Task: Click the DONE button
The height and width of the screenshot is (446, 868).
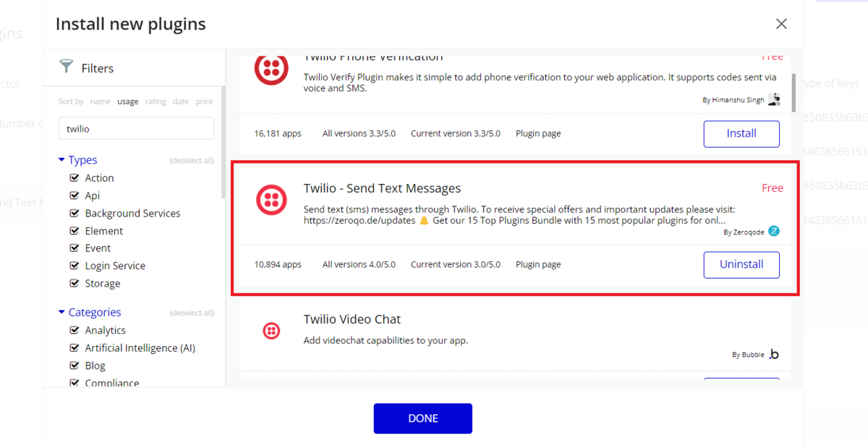Action: [x=423, y=418]
